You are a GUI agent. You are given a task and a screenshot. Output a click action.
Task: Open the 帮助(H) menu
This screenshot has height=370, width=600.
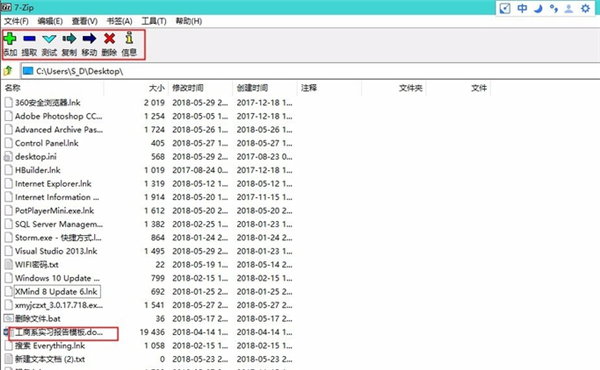click(x=189, y=21)
